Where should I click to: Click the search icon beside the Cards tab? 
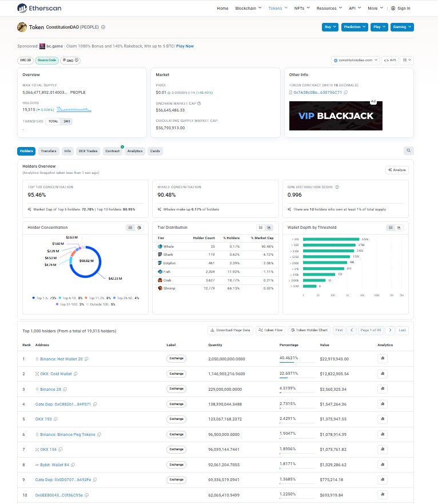point(408,150)
